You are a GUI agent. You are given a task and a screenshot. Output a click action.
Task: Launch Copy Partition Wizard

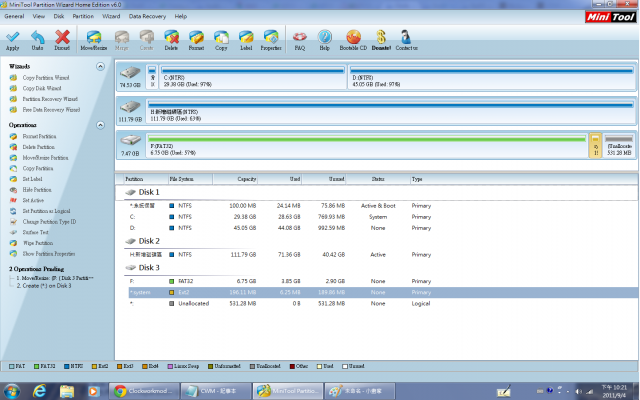click(x=46, y=78)
